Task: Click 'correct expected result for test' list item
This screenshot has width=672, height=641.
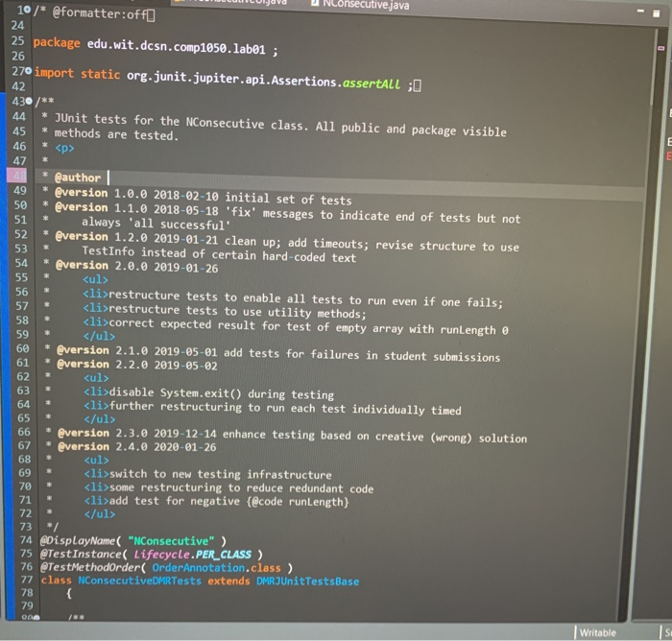Action: (296, 326)
